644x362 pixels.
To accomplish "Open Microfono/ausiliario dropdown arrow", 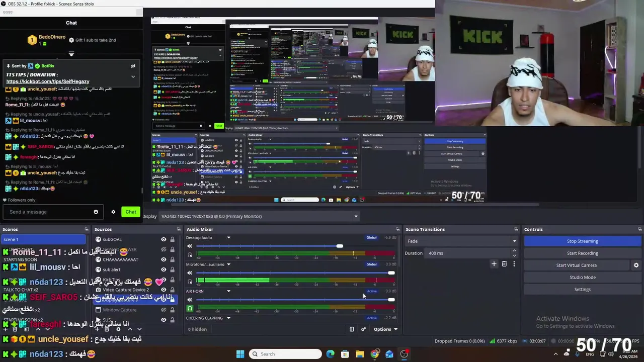I will (x=228, y=264).
